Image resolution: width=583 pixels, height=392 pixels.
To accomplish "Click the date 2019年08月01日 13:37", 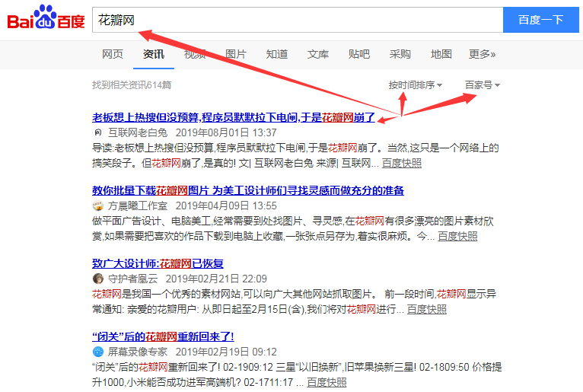I will pyautogui.click(x=226, y=132).
